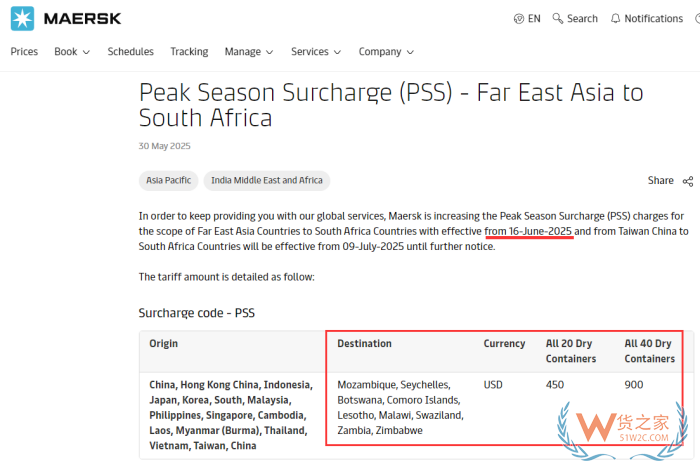Click the Share icon beside Share text
This screenshot has width=700, height=474.
click(688, 181)
